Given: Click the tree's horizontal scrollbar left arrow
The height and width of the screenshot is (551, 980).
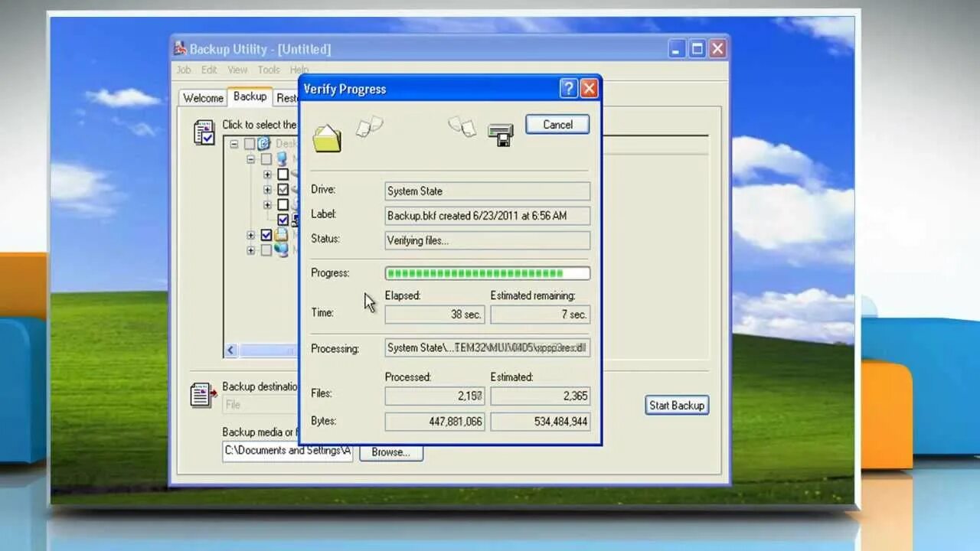Looking at the screenshot, I should click(x=231, y=350).
